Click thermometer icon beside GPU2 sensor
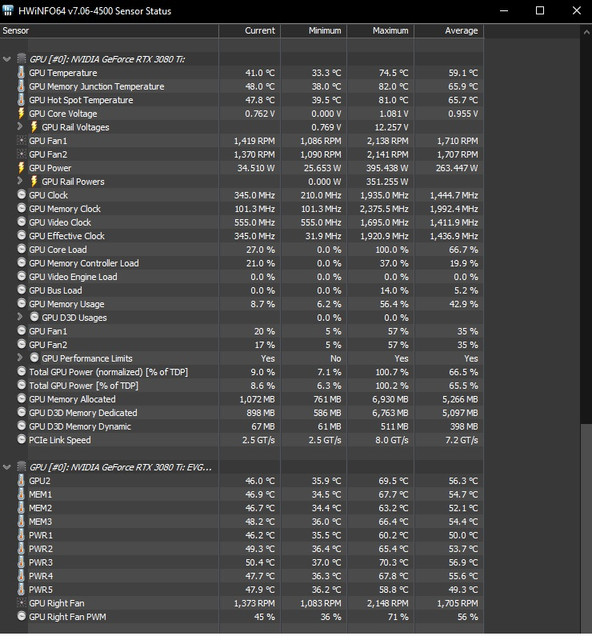 (x=21, y=481)
